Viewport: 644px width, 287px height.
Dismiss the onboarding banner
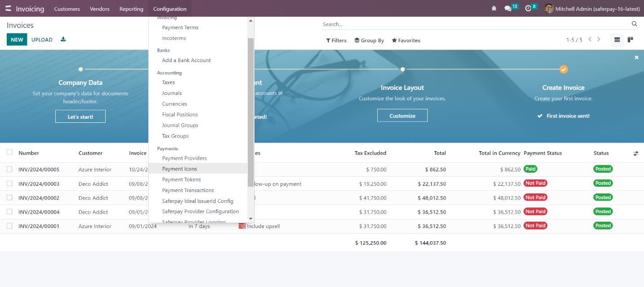point(636,58)
